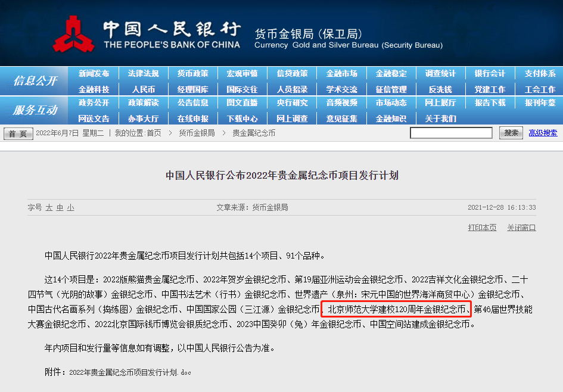Go to 人员招录 page
The height and width of the screenshot is (392, 563).
pos(293,89)
